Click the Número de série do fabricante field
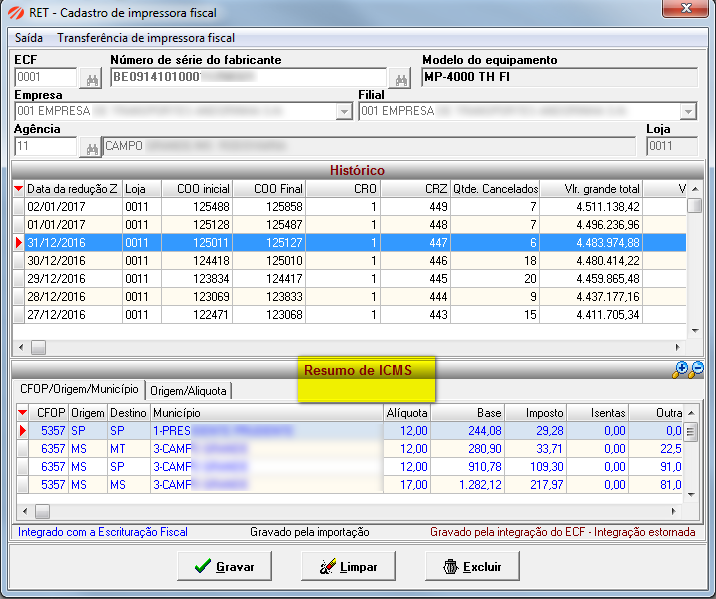 pos(248,77)
